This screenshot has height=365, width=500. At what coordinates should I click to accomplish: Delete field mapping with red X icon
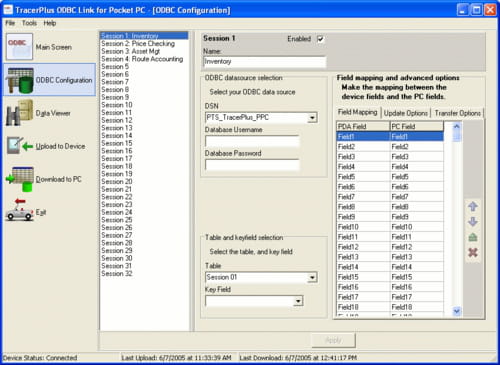[x=473, y=252]
